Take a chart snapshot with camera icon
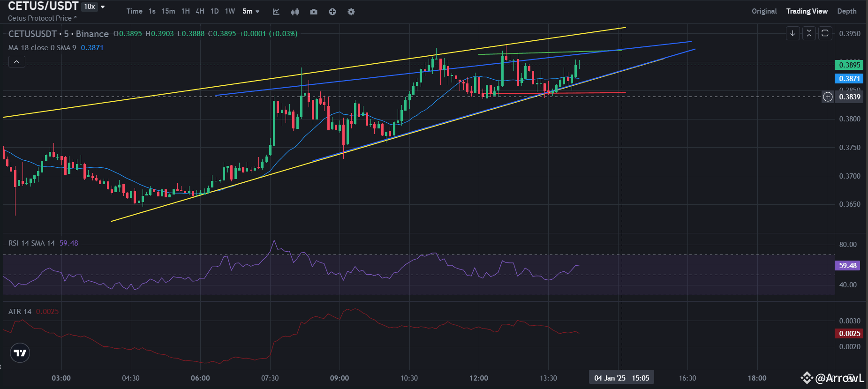Screen dimensions: 868x389 (314, 12)
